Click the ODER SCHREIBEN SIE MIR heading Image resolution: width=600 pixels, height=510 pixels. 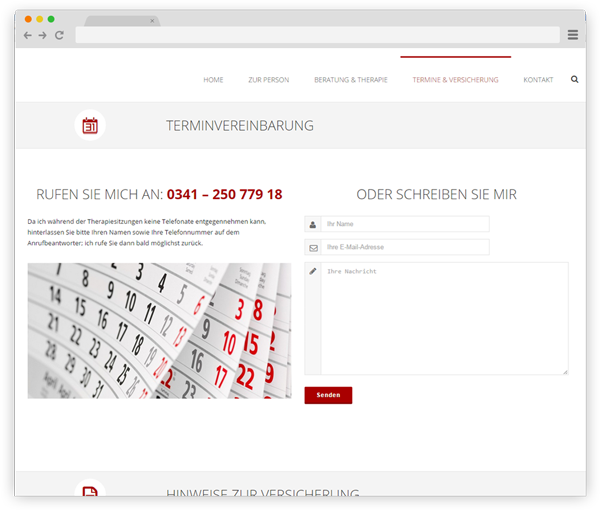[436, 194]
